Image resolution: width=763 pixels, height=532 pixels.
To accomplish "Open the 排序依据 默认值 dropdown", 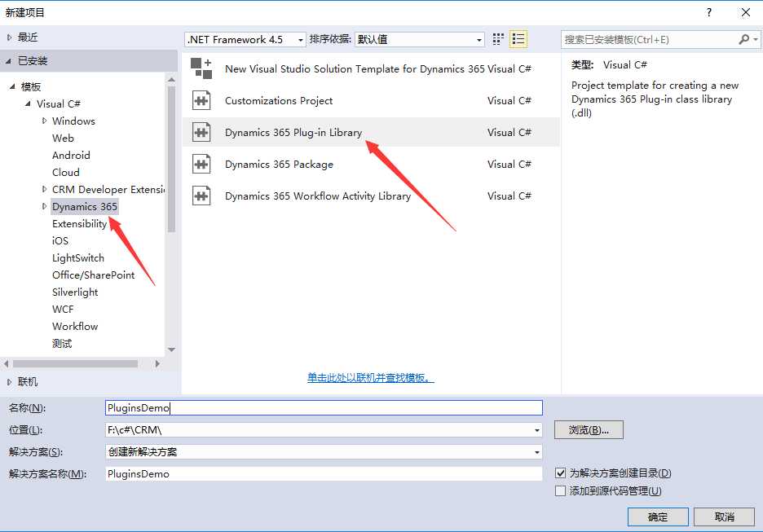I will 420,39.
